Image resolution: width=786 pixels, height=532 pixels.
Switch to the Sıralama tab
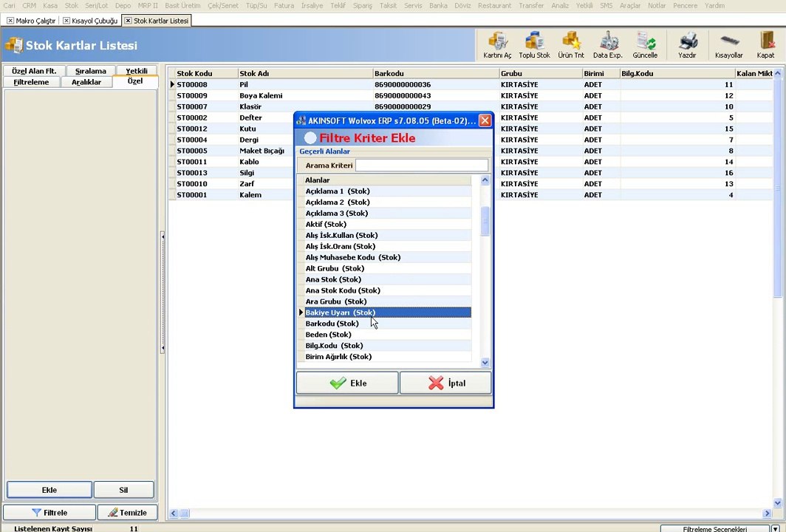click(91, 71)
